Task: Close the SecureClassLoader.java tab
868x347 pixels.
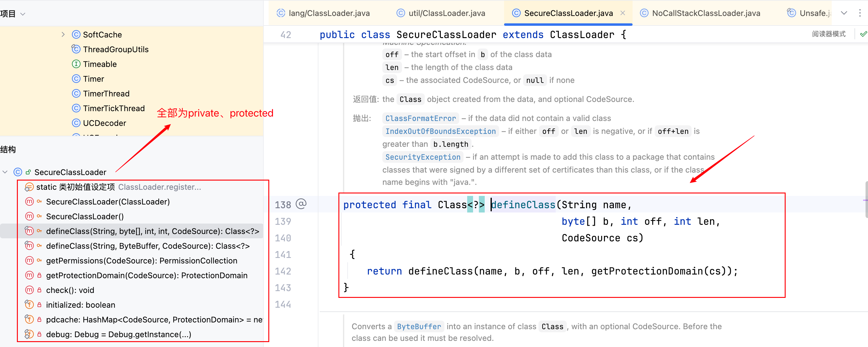Action: pos(623,13)
